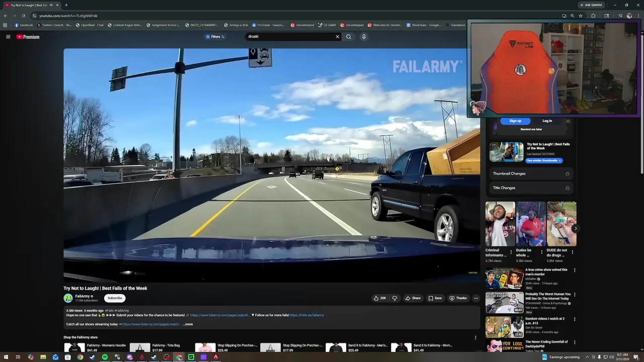Screen dimensions: 644x362
Task: Open the linktr.ee/failarmy link
Action: click(x=307, y=315)
